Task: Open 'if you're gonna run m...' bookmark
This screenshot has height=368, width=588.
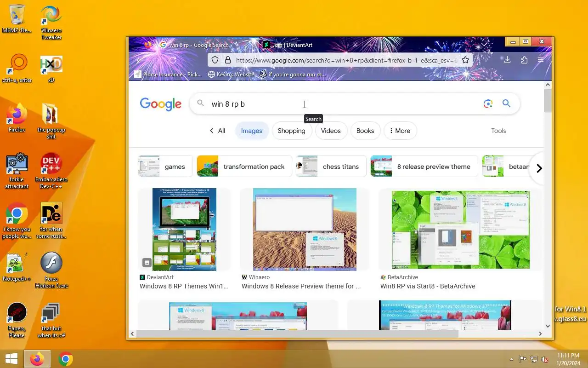Action: pos(293,74)
